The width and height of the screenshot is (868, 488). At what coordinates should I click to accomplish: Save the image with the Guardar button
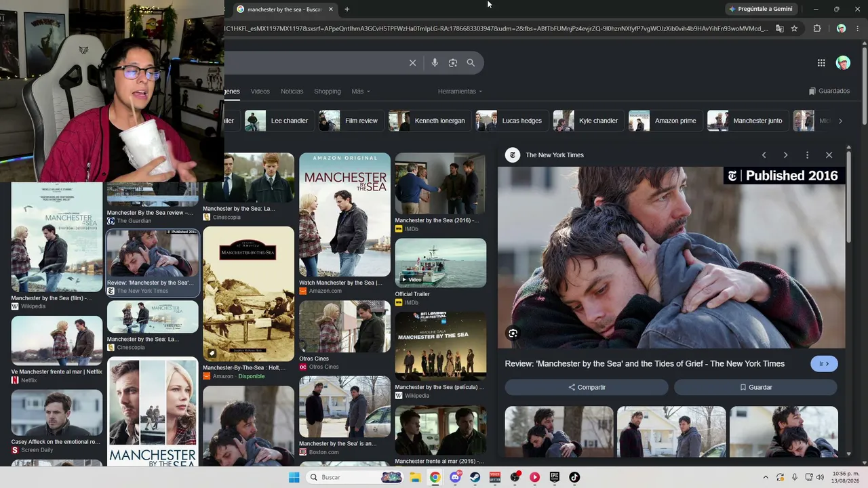pyautogui.click(x=755, y=387)
